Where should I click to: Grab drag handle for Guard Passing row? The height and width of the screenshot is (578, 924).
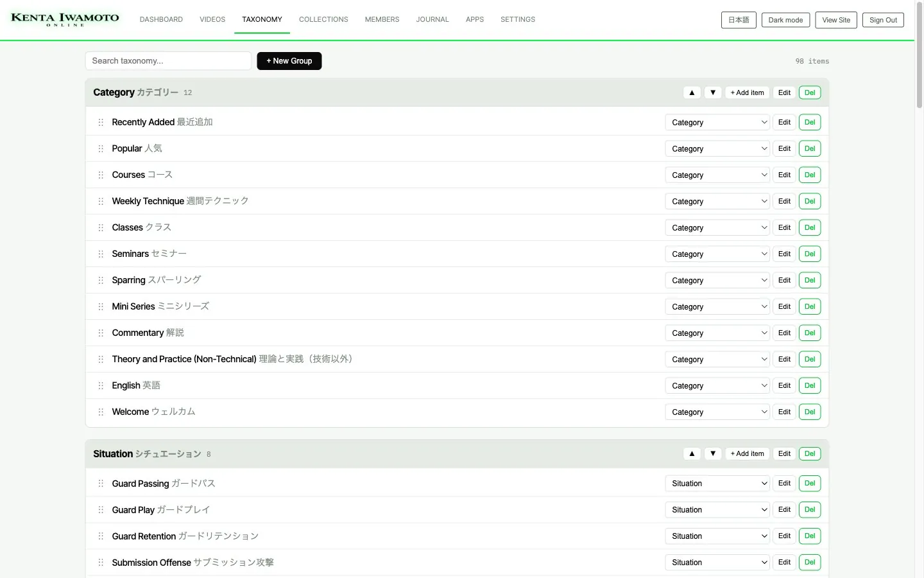[x=101, y=483]
